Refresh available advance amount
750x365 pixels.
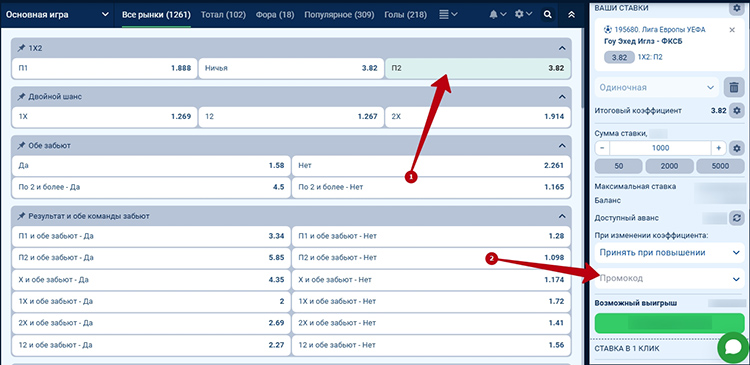pos(736,218)
